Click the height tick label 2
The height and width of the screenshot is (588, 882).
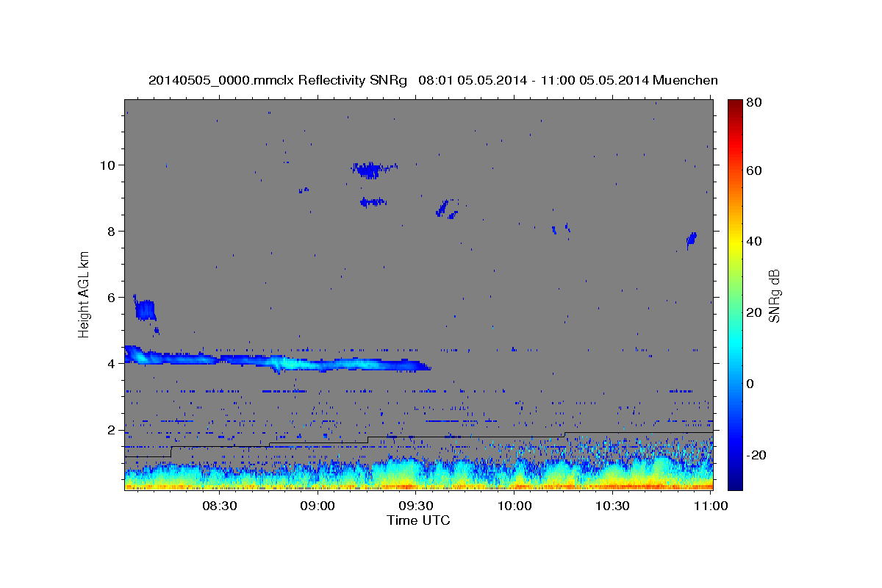(112, 430)
